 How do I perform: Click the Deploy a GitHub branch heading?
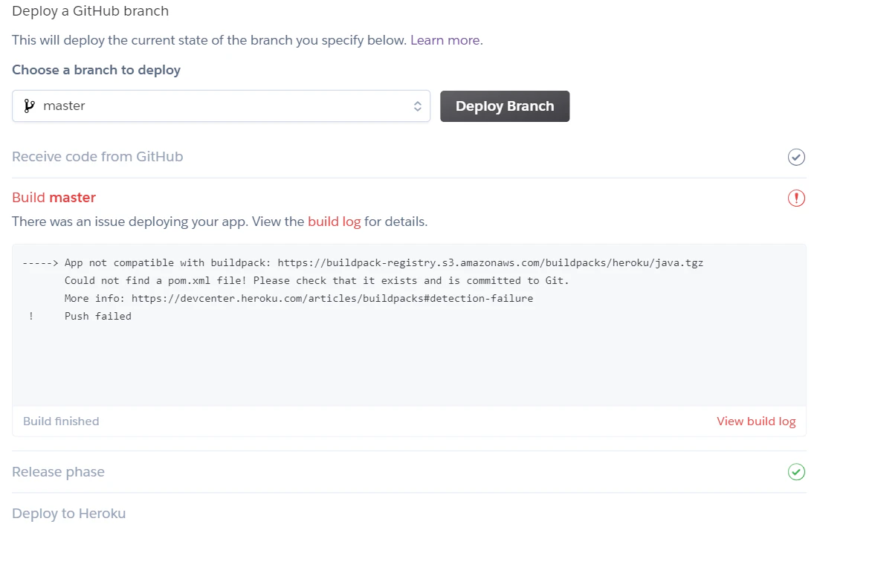click(90, 11)
